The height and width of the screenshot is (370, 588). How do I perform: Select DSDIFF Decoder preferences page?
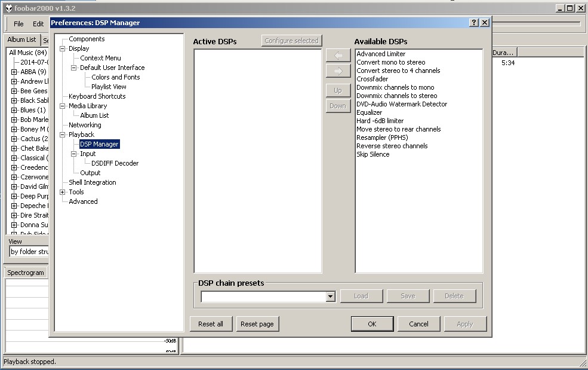click(x=115, y=163)
